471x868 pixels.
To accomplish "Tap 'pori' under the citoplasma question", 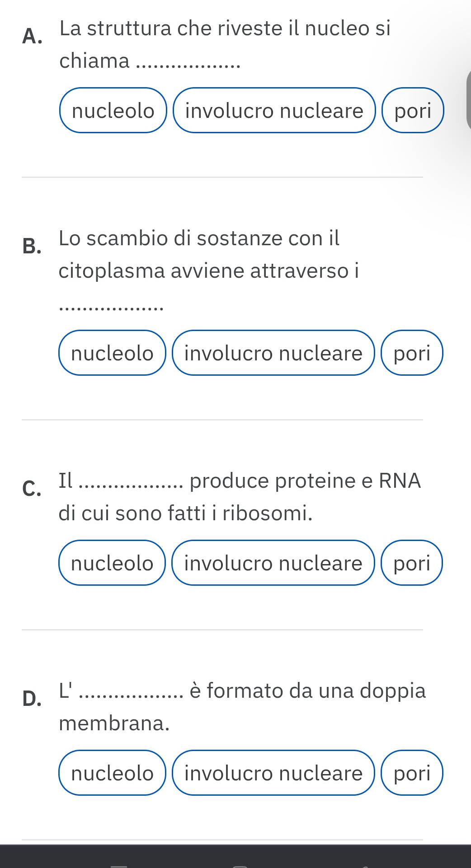I will 412,353.
